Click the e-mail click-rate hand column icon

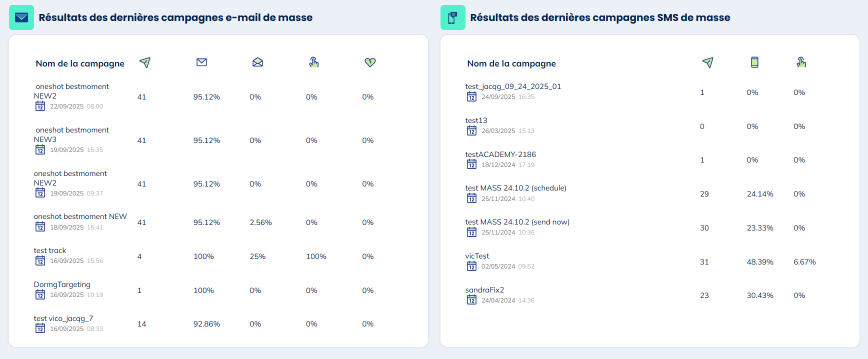coord(313,62)
